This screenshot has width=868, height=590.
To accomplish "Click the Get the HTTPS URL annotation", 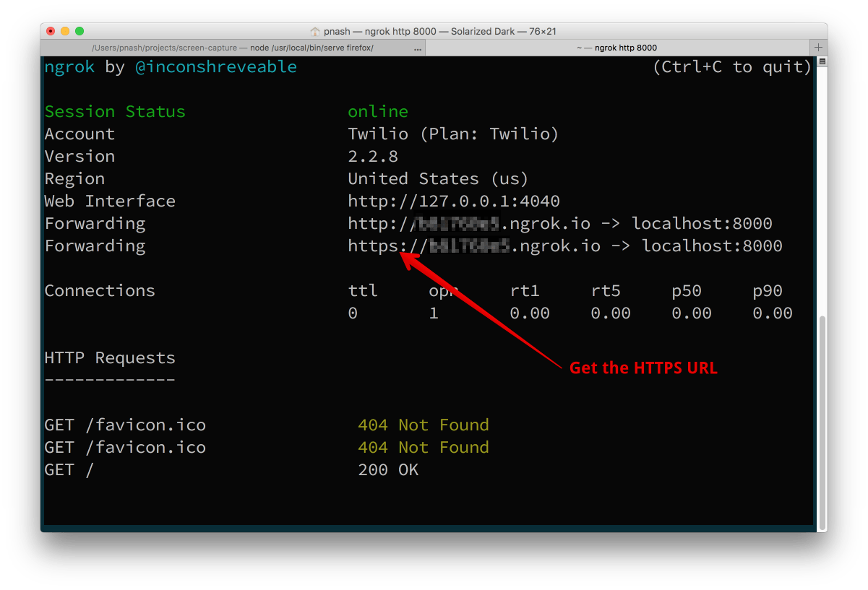I will [x=643, y=368].
